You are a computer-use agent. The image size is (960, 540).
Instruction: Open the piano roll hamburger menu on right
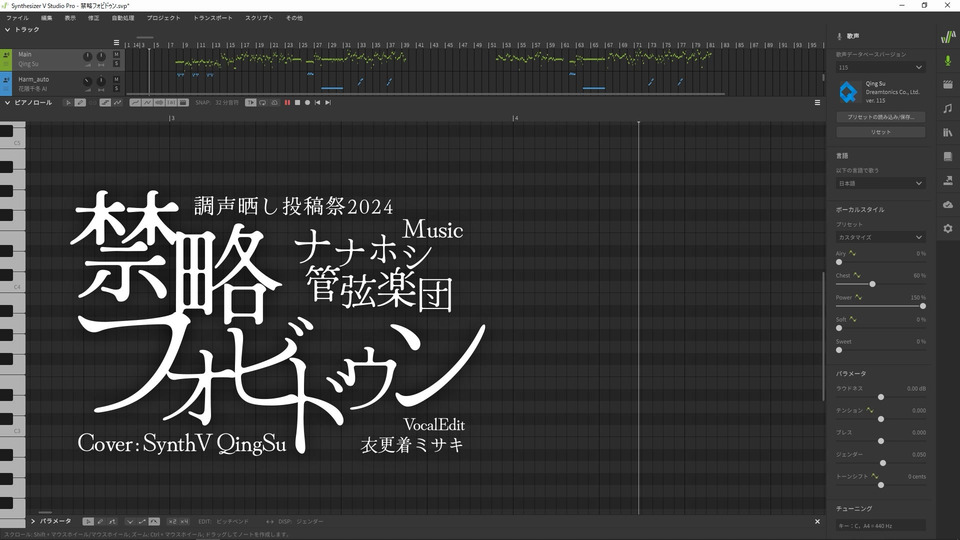[x=817, y=103]
